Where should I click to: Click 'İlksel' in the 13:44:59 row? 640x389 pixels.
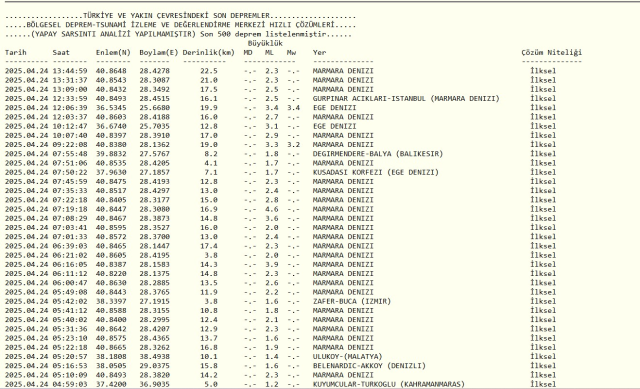[543, 71]
